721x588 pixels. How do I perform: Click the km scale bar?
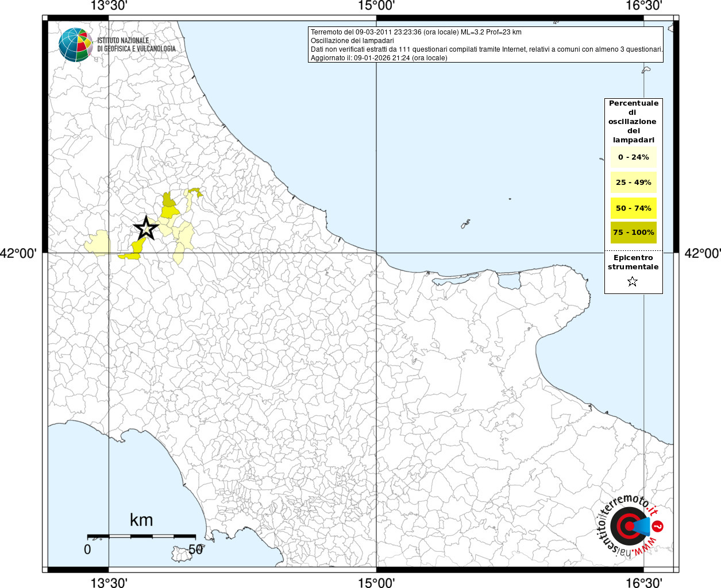pyautogui.click(x=141, y=536)
